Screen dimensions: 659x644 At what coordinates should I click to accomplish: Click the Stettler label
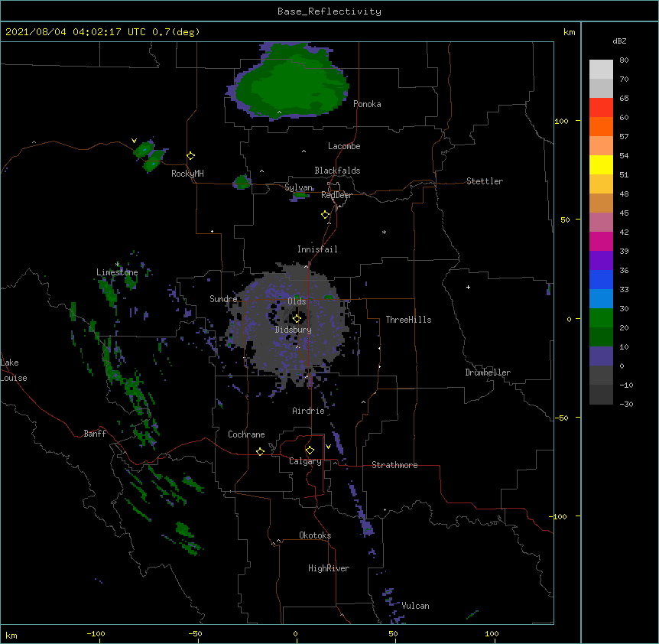coord(485,181)
